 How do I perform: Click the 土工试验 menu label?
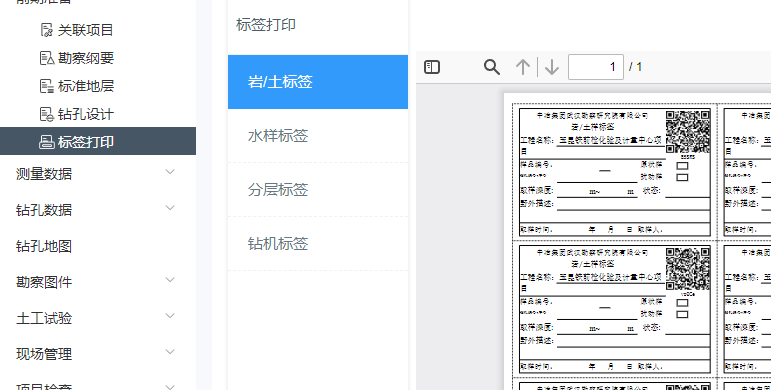44,318
